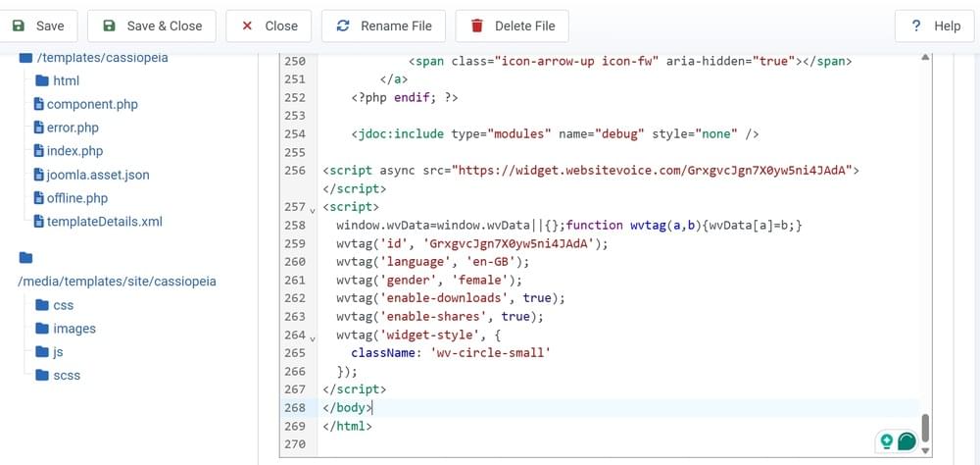Click the Close button in toolbar
The image size is (980, 465).
(269, 26)
